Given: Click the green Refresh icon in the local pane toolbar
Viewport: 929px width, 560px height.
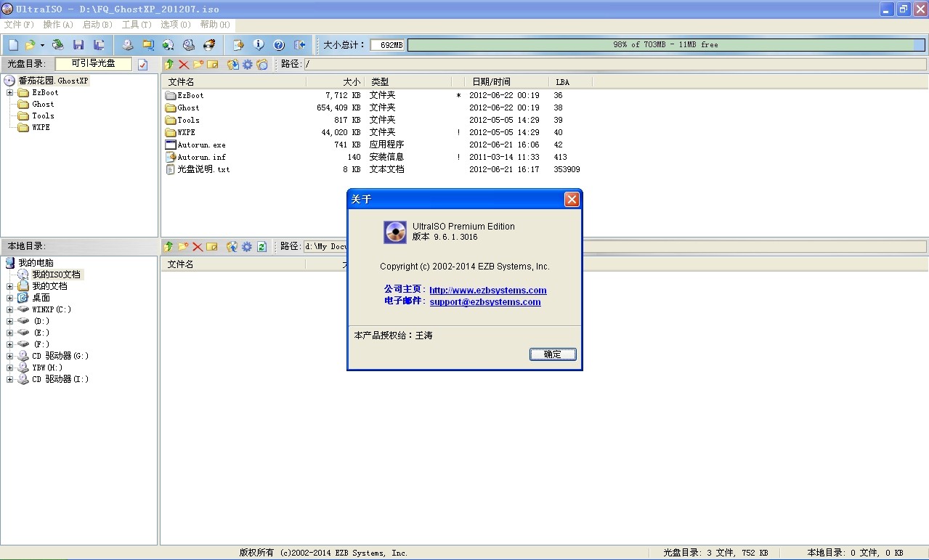Looking at the screenshot, I should click(x=261, y=247).
